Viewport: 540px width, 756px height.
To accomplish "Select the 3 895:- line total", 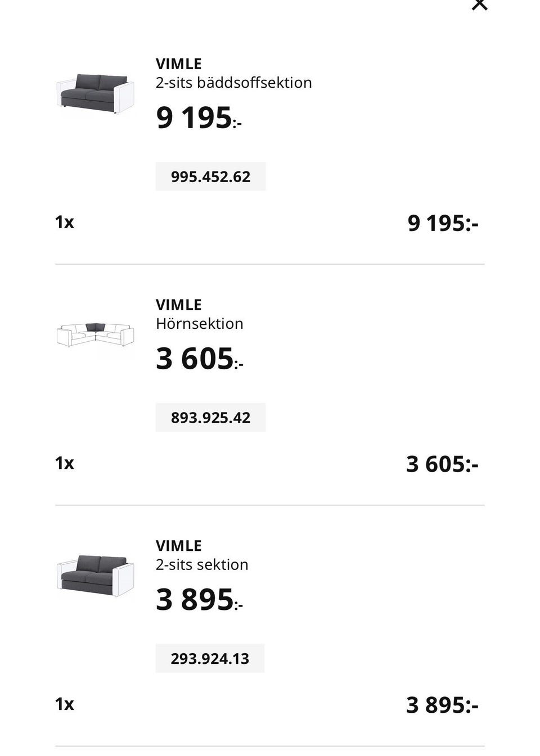I will coord(442,705).
